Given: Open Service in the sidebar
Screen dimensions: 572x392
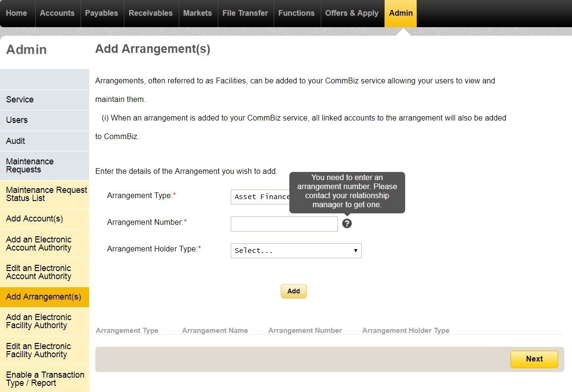Looking at the screenshot, I should click(44, 100).
